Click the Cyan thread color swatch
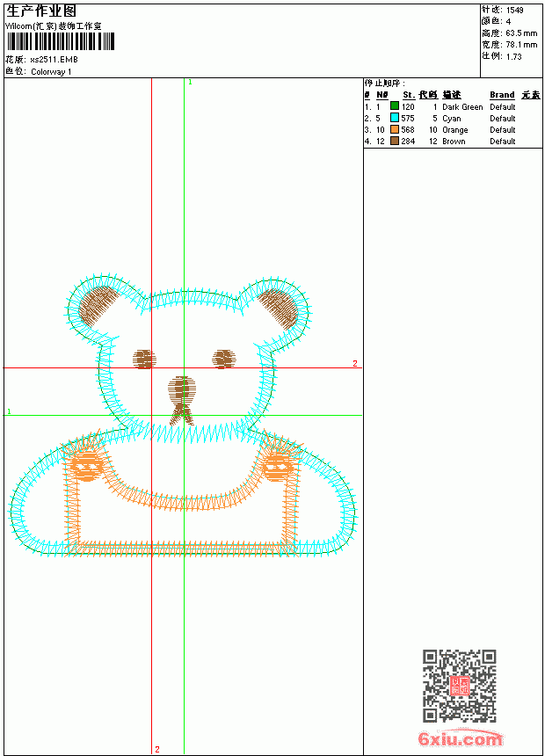The image size is (545, 756). [395, 118]
